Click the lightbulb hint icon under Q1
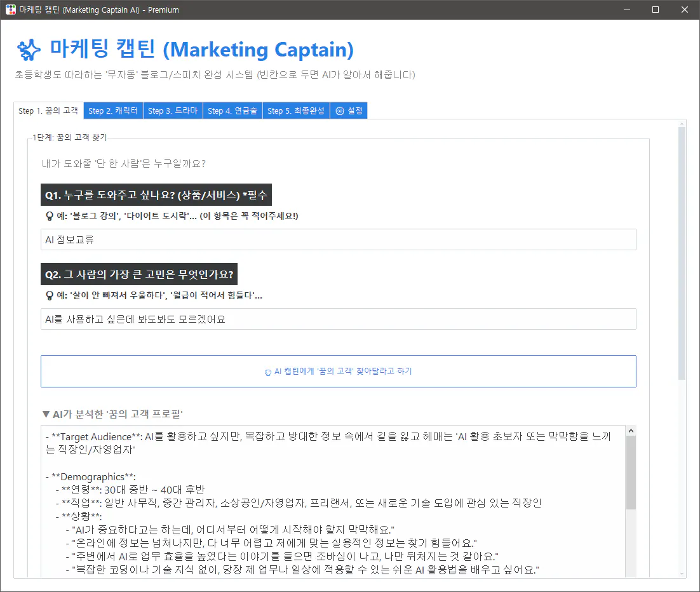 click(x=48, y=215)
